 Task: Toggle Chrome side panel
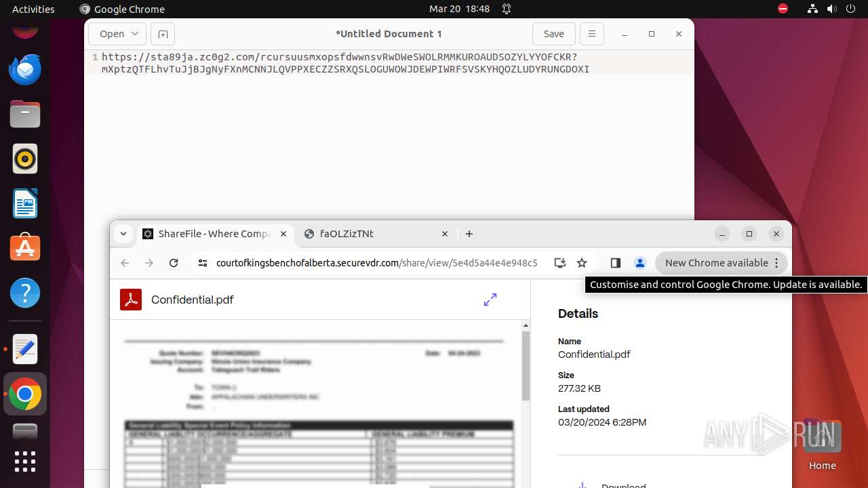tap(616, 263)
